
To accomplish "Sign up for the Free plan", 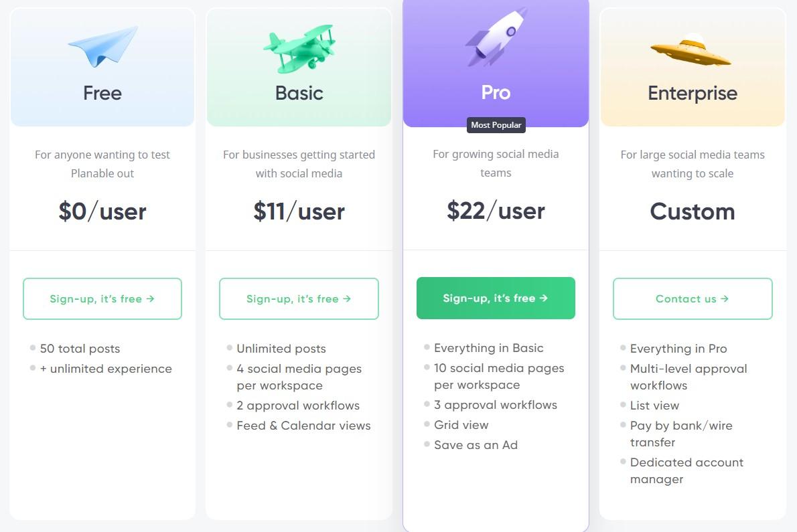I will point(102,298).
